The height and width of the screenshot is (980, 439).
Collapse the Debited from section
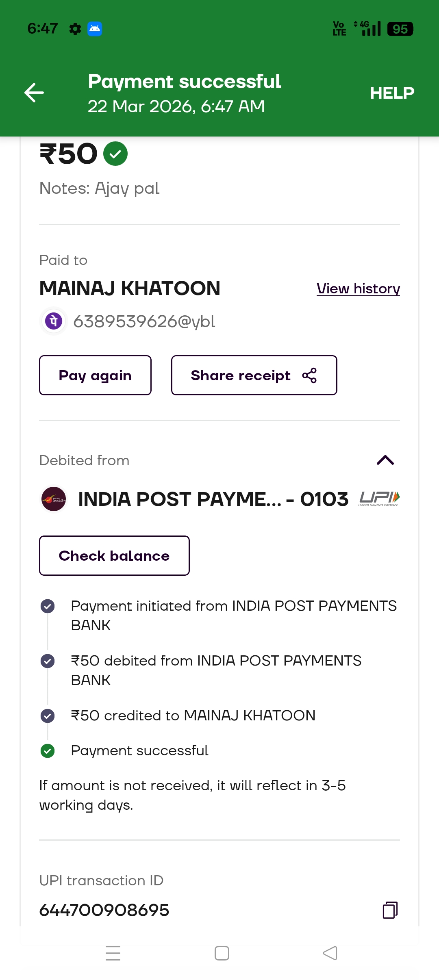coord(385,460)
